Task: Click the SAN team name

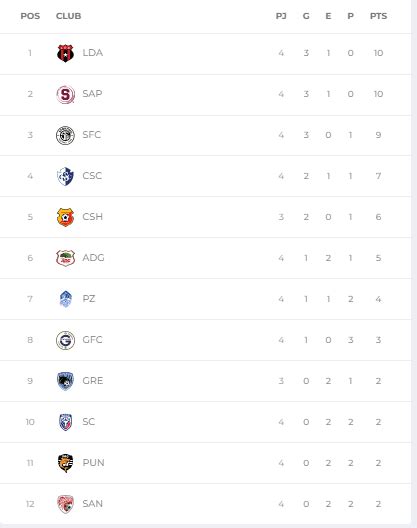Action: click(x=93, y=504)
